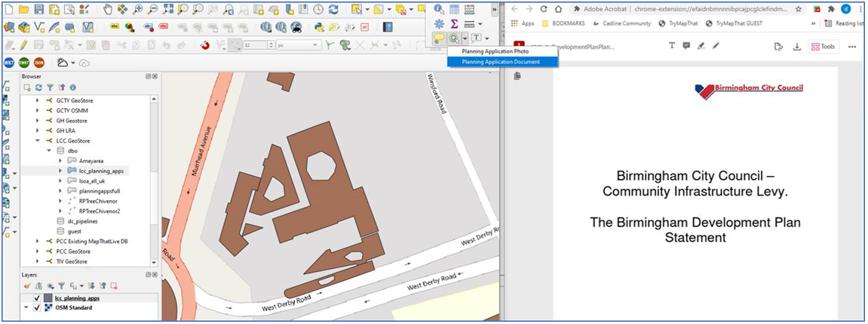Add a comment in the Acrobat viewer
Screen dimensions: 868x324
(x=686, y=46)
